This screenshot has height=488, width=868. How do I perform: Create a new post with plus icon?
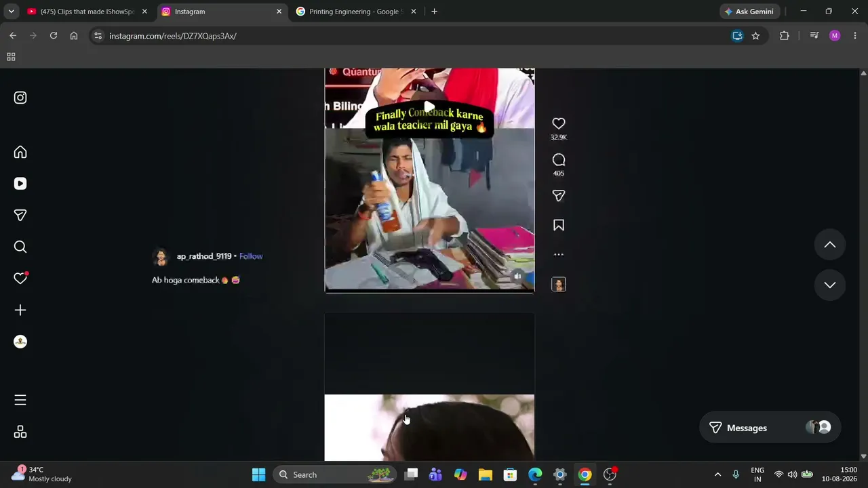click(20, 310)
